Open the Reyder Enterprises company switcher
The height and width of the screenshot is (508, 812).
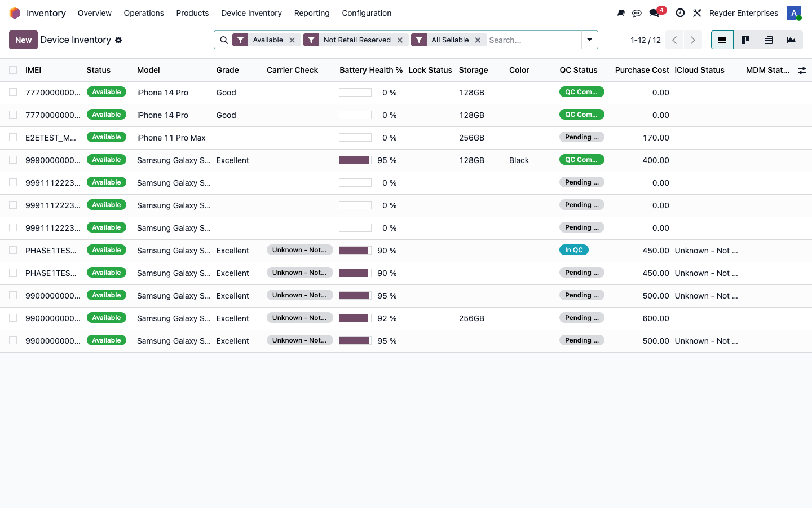point(743,13)
